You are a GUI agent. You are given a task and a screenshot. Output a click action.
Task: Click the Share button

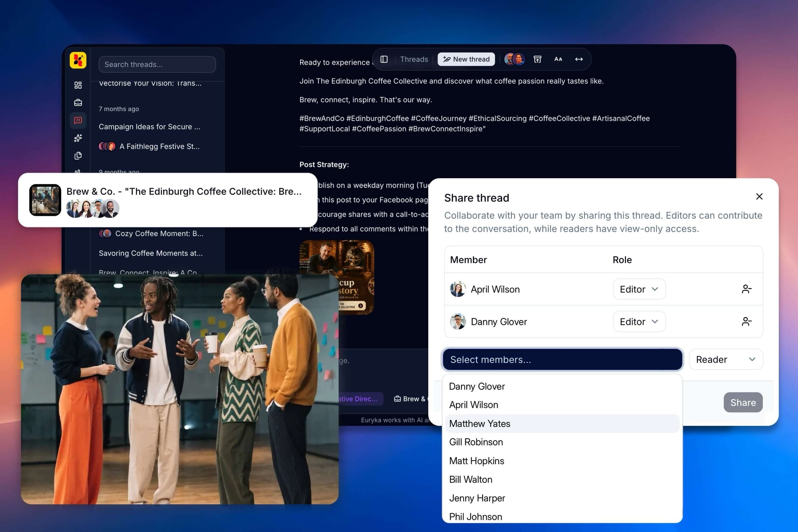pos(743,402)
